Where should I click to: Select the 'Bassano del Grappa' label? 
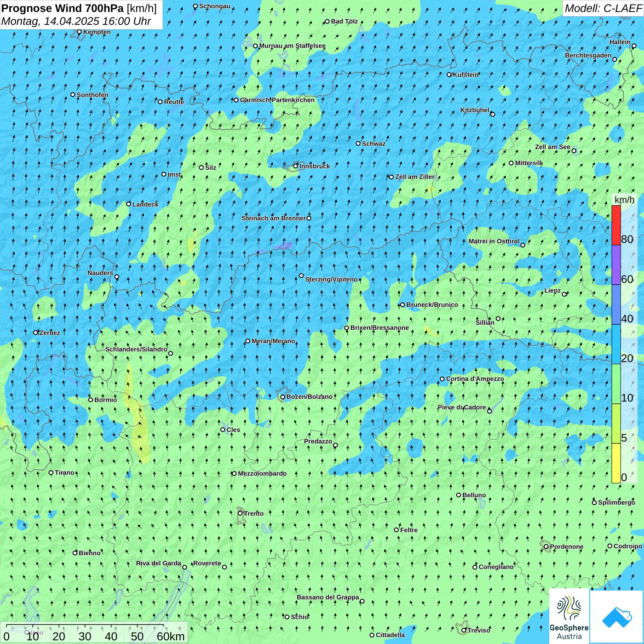click(x=328, y=597)
